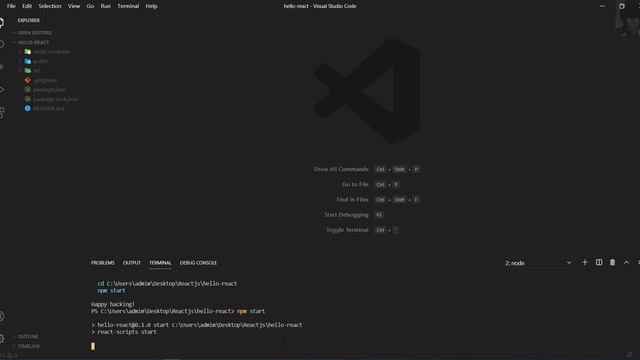This screenshot has width=640, height=360.
Task: Click the EXPLORER panel title
Action: 29,20
